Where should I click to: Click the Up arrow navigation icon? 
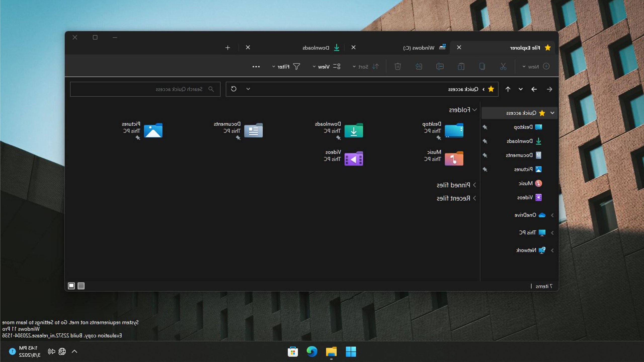click(x=508, y=89)
